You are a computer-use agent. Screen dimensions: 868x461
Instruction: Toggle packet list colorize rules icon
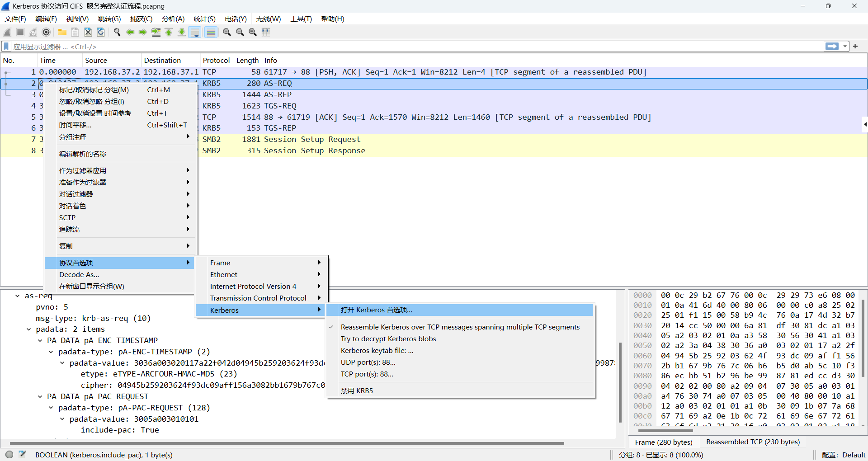click(211, 32)
